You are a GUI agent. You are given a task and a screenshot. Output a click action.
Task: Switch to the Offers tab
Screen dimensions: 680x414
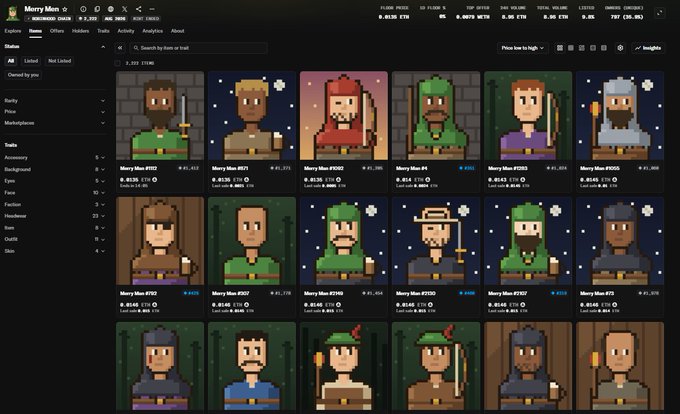(57, 31)
